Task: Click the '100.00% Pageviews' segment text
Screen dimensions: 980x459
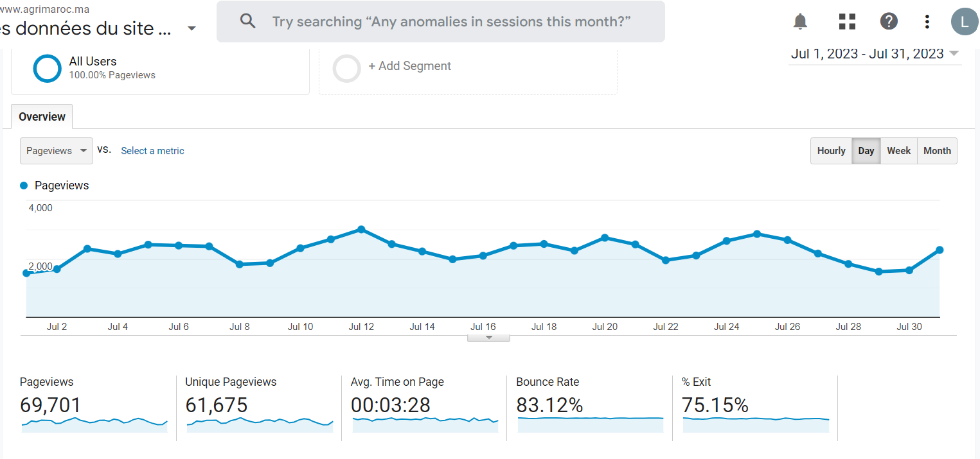Action: coord(112,75)
